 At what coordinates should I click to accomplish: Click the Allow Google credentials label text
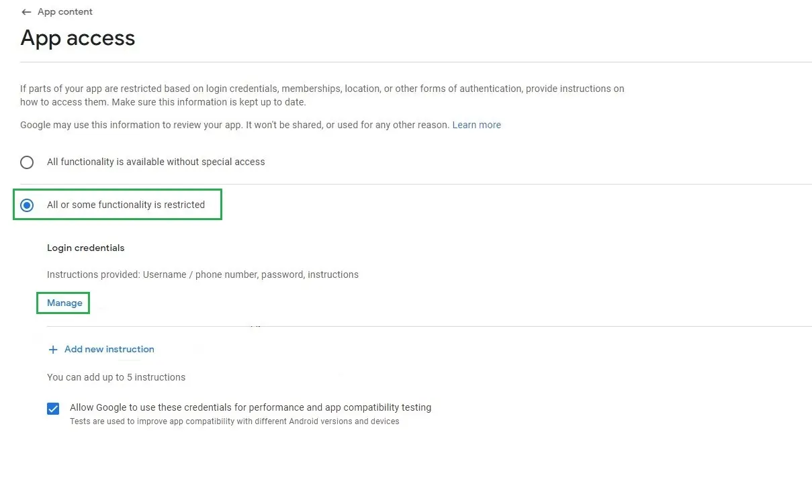point(251,407)
